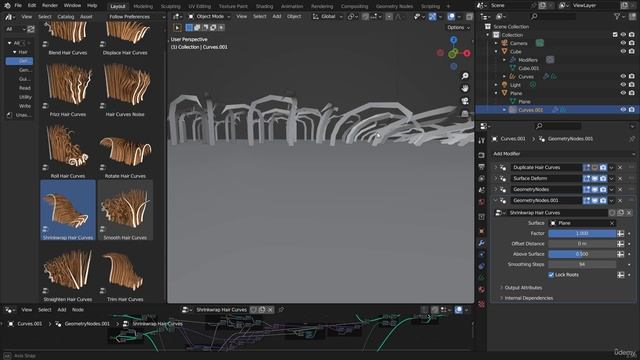Image resolution: width=640 pixels, height=360 pixels.
Task: Hide Camera in viewport via eye icon
Action: [x=623, y=43]
